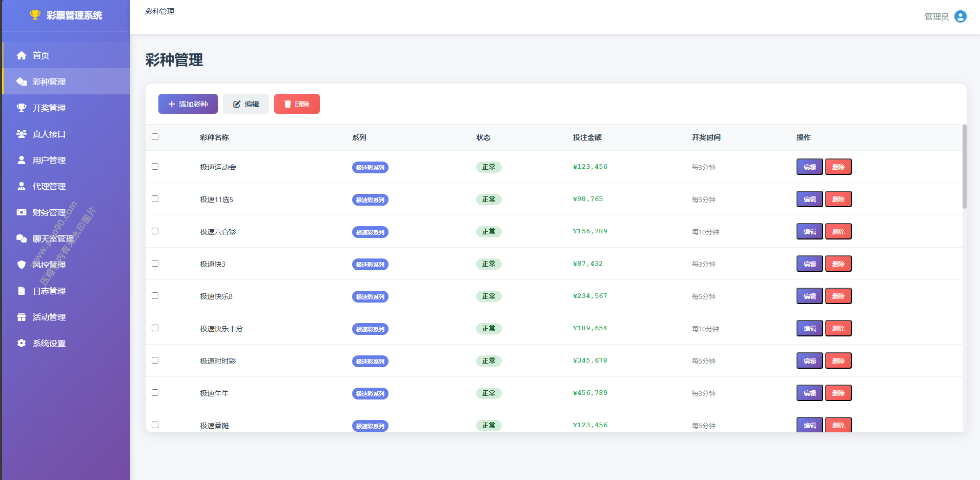Click the 添加彩种 button
Viewport: 980px width, 480px height.
point(188,104)
